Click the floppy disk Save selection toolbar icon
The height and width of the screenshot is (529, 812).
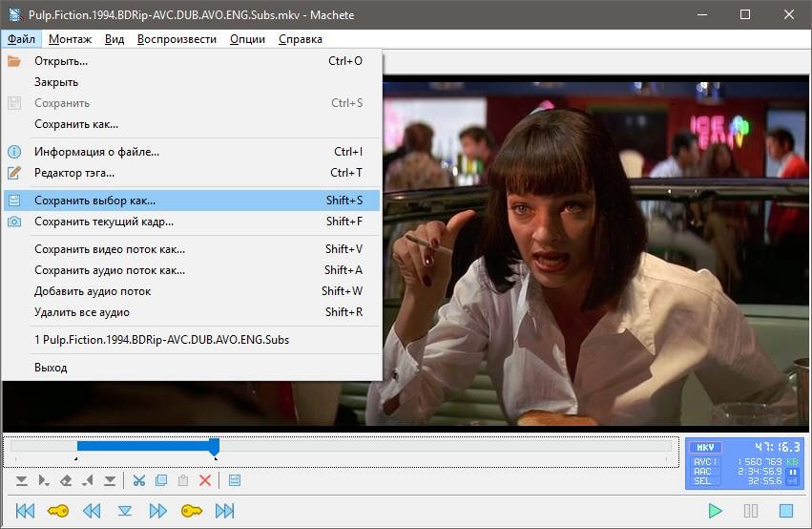(235, 480)
